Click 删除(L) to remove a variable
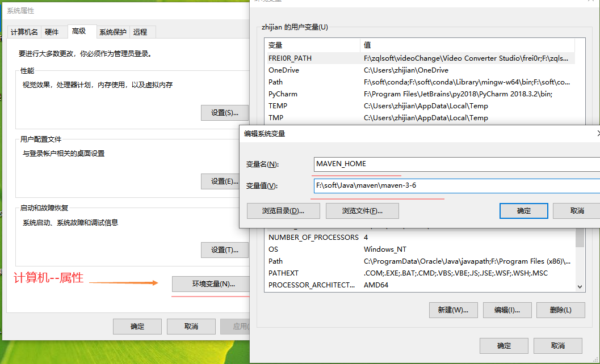The width and height of the screenshot is (600, 364). (x=560, y=310)
